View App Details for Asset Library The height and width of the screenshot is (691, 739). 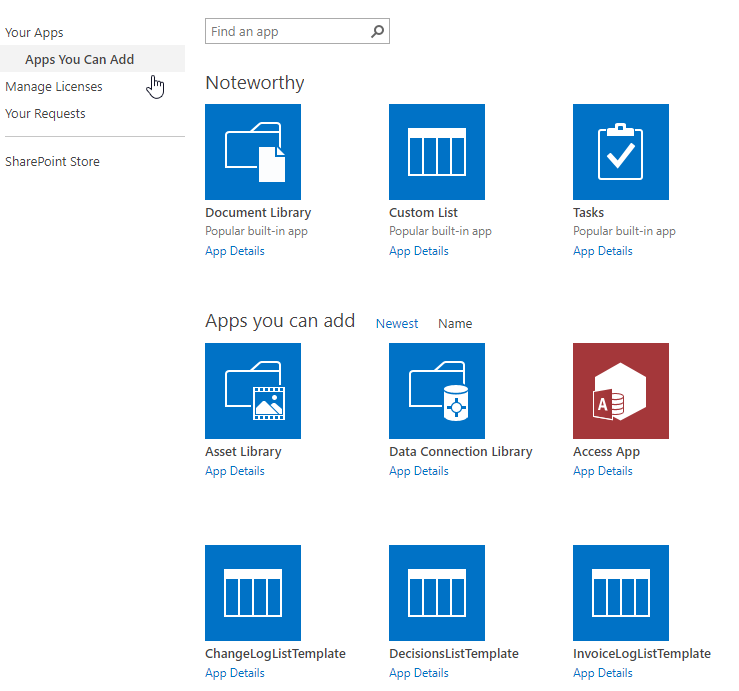click(x=235, y=471)
